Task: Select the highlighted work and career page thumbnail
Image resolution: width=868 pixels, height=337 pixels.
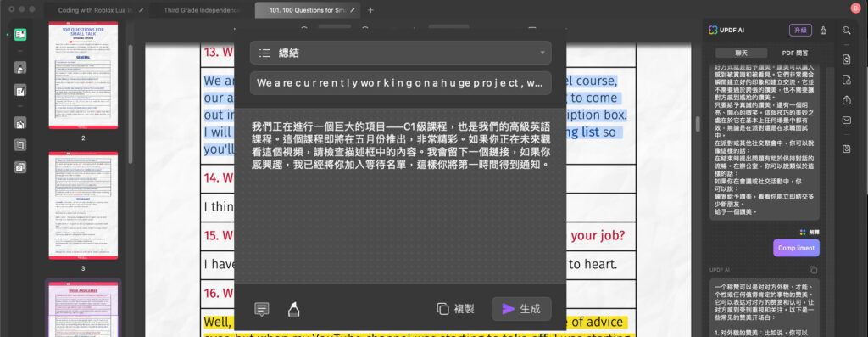Action: [x=83, y=309]
